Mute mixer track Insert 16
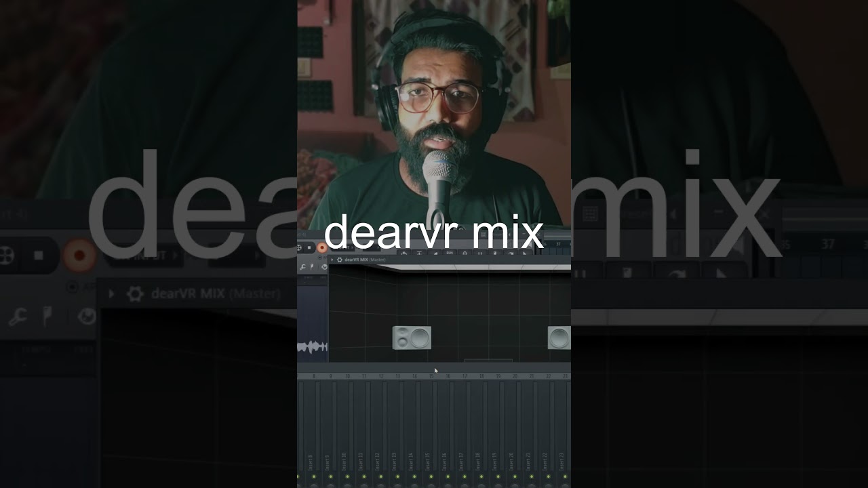The image size is (868, 488). tap(447, 477)
